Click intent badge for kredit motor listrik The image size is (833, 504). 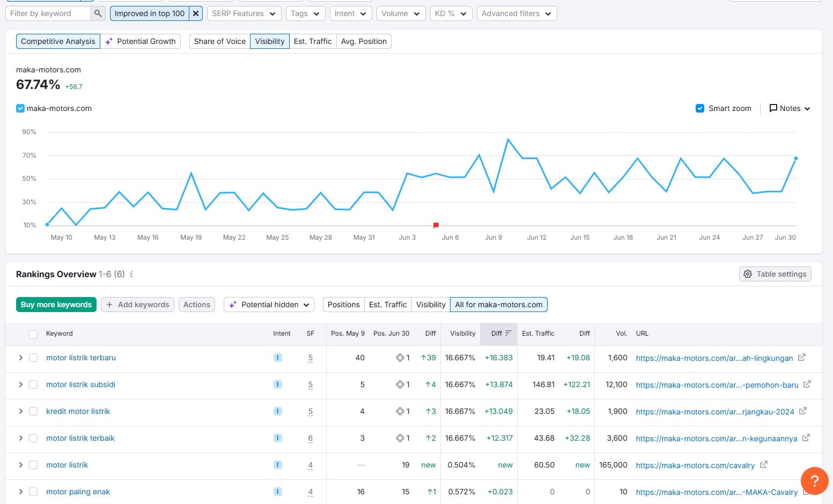[278, 411]
